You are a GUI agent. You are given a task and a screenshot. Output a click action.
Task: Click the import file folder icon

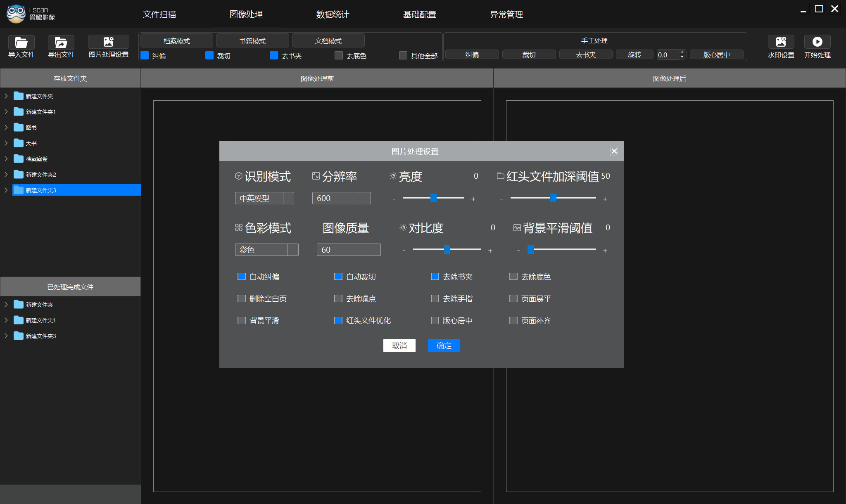tap(21, 42)
